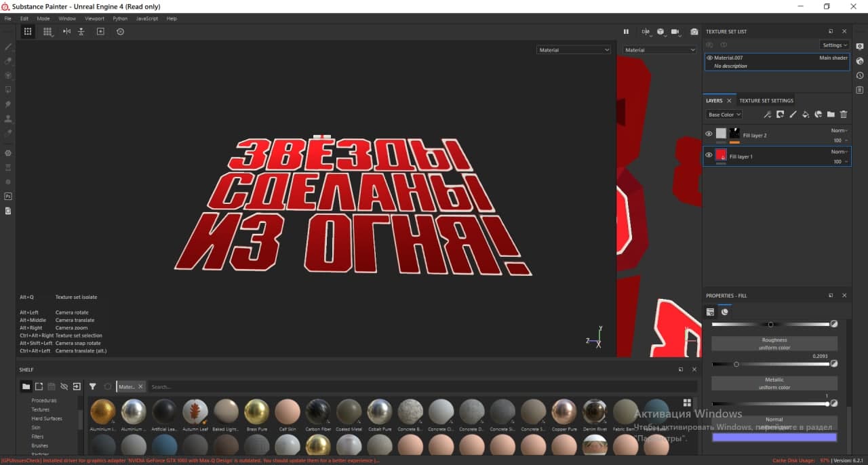Select the Eraser tool in left toolbar
Viewport: 868px width, 465px height.
click(8, 61)
